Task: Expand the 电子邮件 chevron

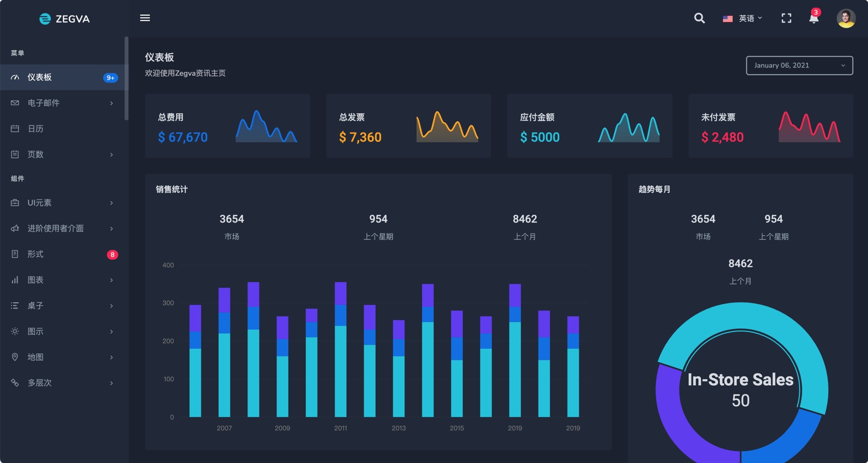Action: pyautogui.click(x=112, y=103)
